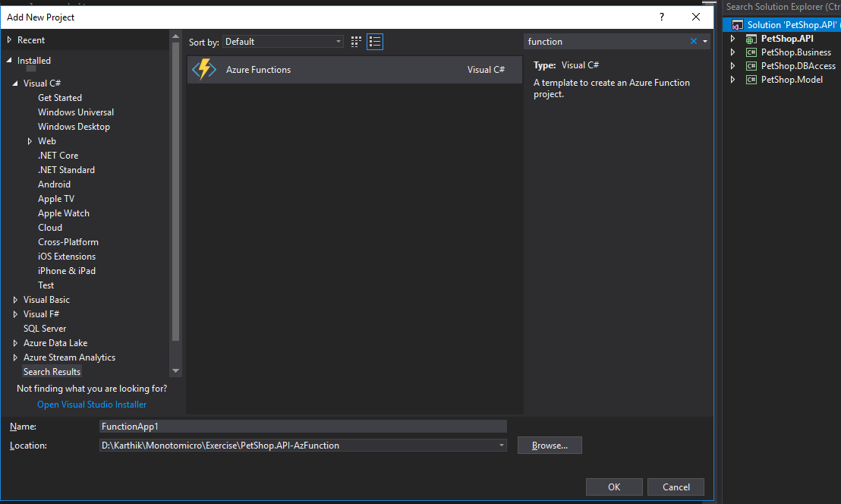This screenshot has height=504, width=841.
Task: Open the dialog help question mark
Action: point(662,17)
